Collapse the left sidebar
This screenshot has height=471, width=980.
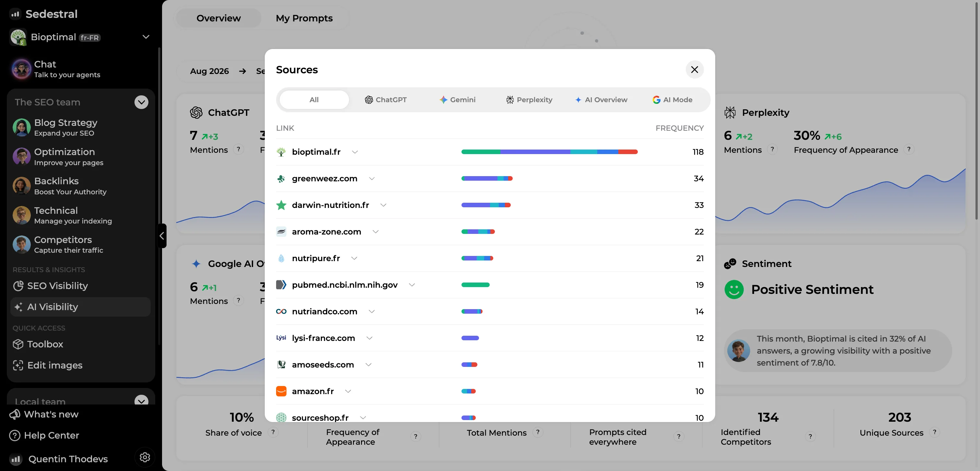coord(162,236)
